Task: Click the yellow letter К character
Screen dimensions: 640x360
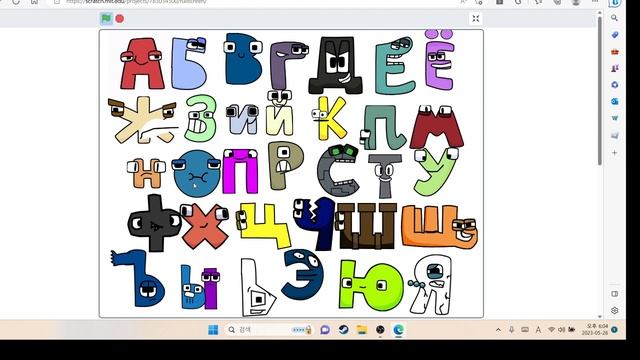Action: coord(329,118)
